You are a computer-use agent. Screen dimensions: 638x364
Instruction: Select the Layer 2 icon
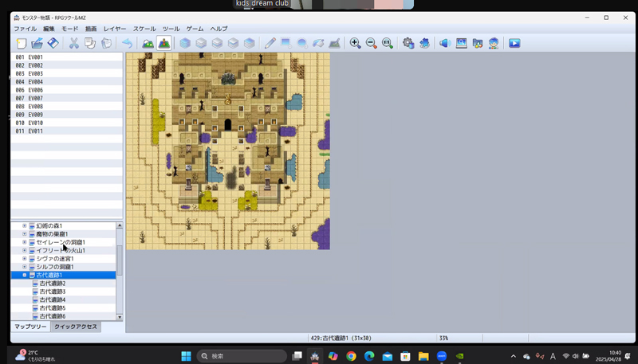[x=217, y=43]
